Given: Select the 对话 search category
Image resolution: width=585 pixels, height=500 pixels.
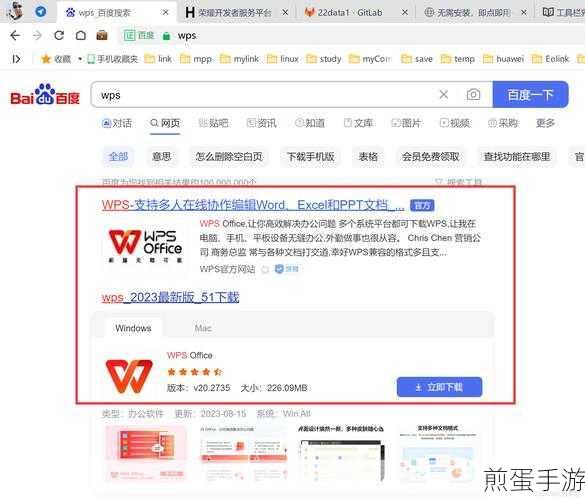Looking at the screenshot, I should (x=117, y=123).
